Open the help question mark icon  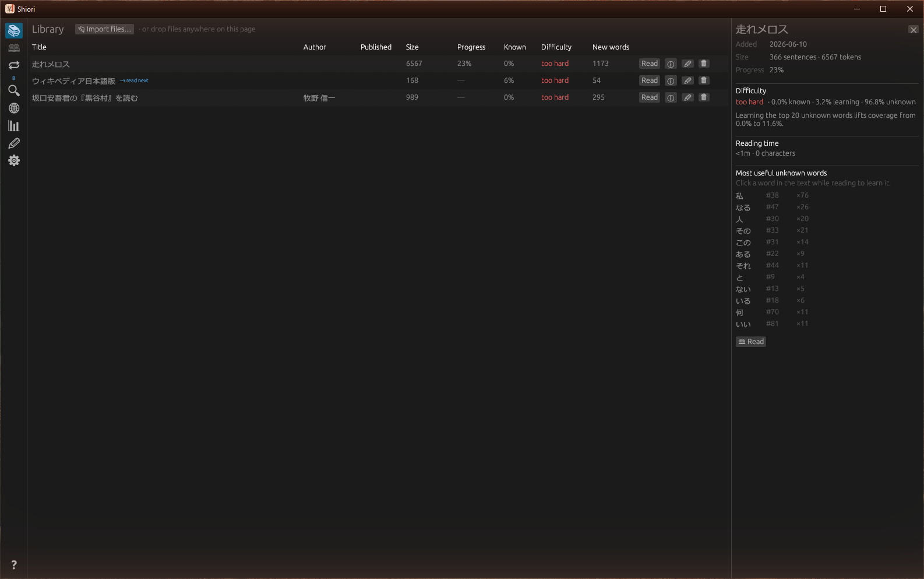click(x=14, y=565)
